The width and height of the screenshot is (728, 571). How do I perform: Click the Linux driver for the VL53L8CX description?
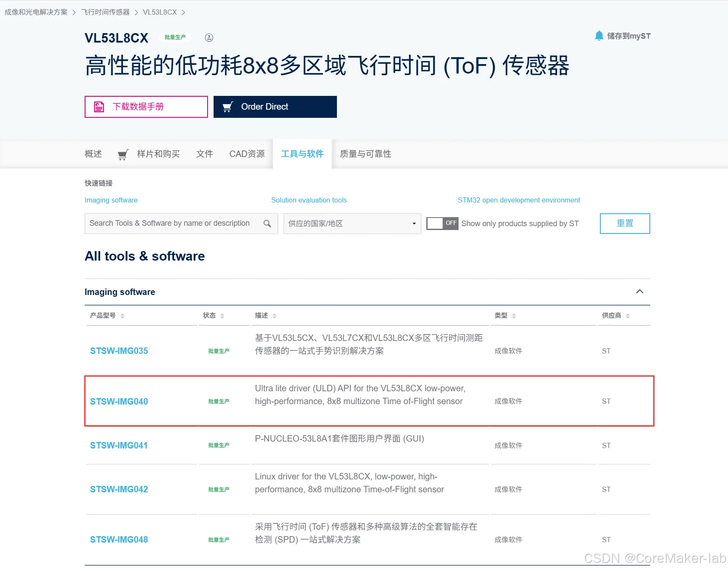point(349,483)
